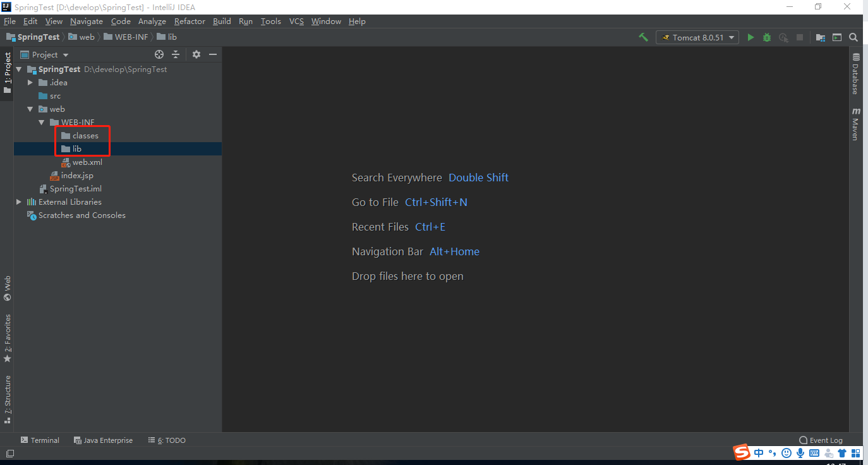Collapse the web folder arrow

pyautogui.click(x=30, y=109)
